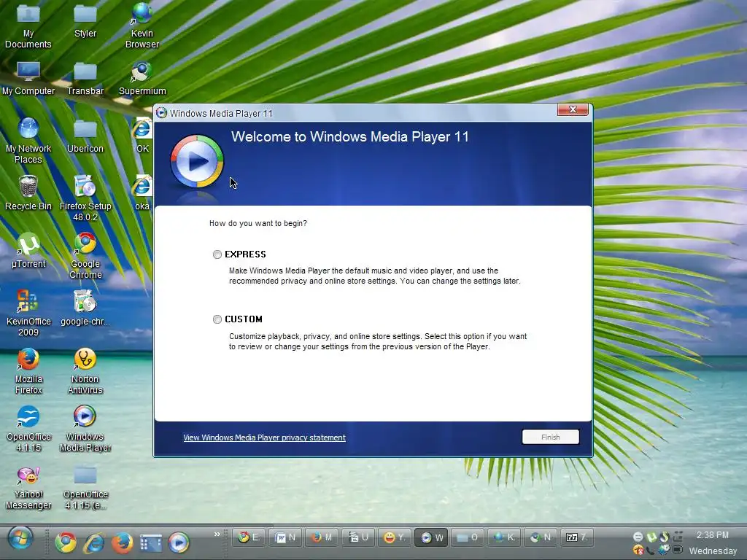Open OpenOffice 4.1.15 (e... folder

point(85,486)
